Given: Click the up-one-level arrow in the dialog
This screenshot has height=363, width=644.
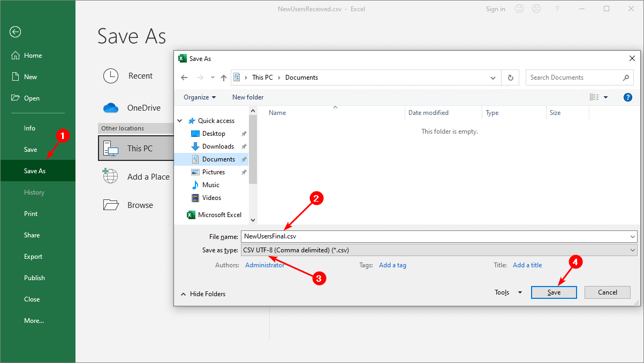Looking at the screenshot, I should point(223,78).
